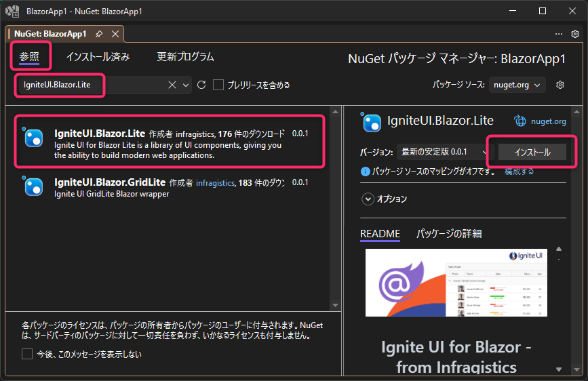
Task: Open window settings gear at top right
Action: 575,34
